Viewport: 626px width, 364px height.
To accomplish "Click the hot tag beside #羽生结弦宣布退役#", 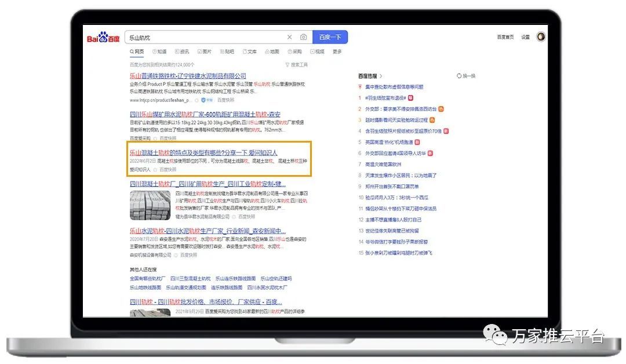I will (411, 98).
